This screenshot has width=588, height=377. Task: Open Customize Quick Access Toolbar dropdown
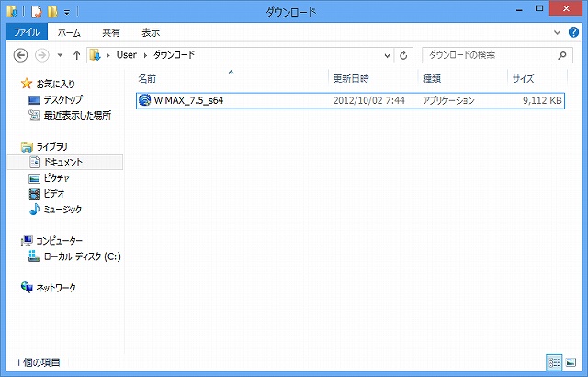tap(67, 12)
